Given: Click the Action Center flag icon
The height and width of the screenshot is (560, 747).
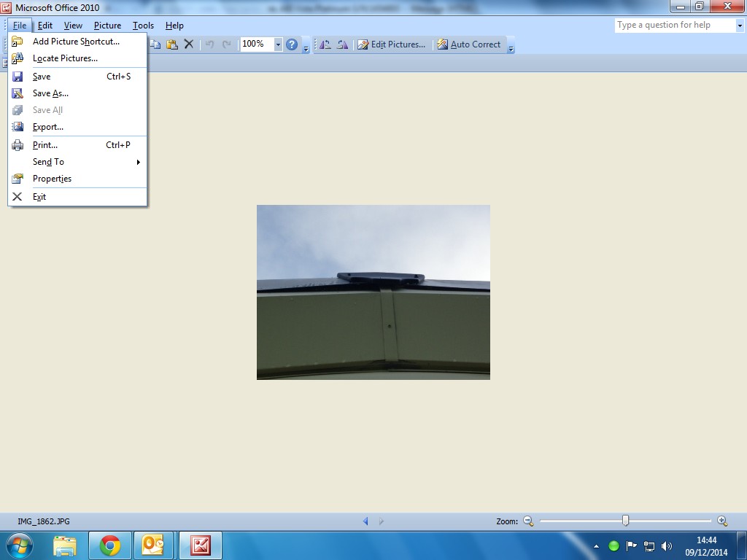Looking at the screenshot, I should (x=631, y=546).
